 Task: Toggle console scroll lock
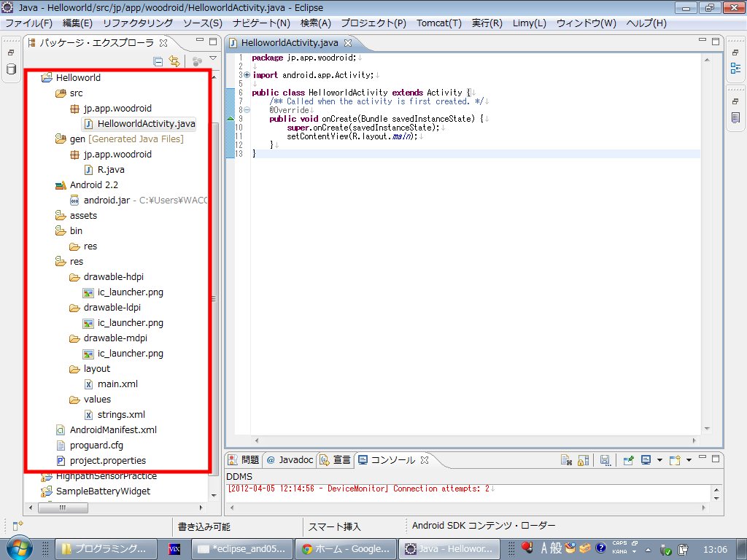click(x=583, y=460)
